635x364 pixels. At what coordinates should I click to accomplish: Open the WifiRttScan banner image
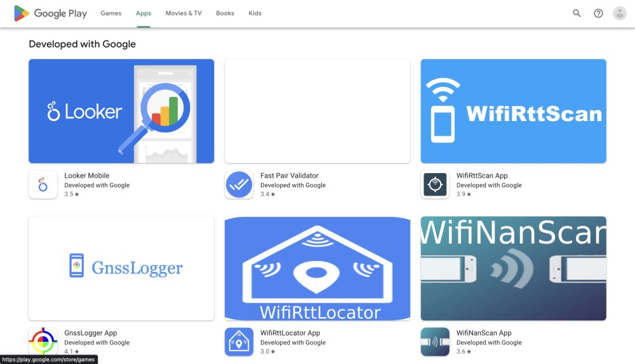coord(513,111)
